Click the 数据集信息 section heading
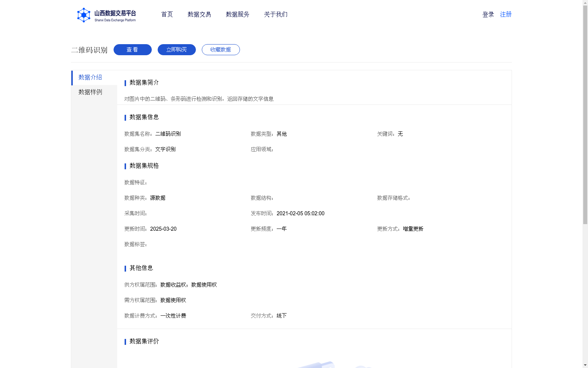588x368 pixels. 144,117
